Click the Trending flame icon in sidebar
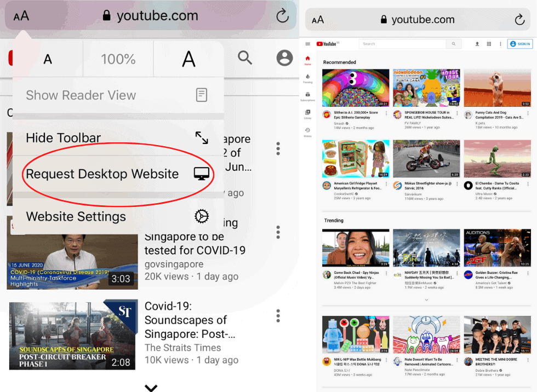Image resolution: width=537 pixels, height=392 pixels. 307,77
